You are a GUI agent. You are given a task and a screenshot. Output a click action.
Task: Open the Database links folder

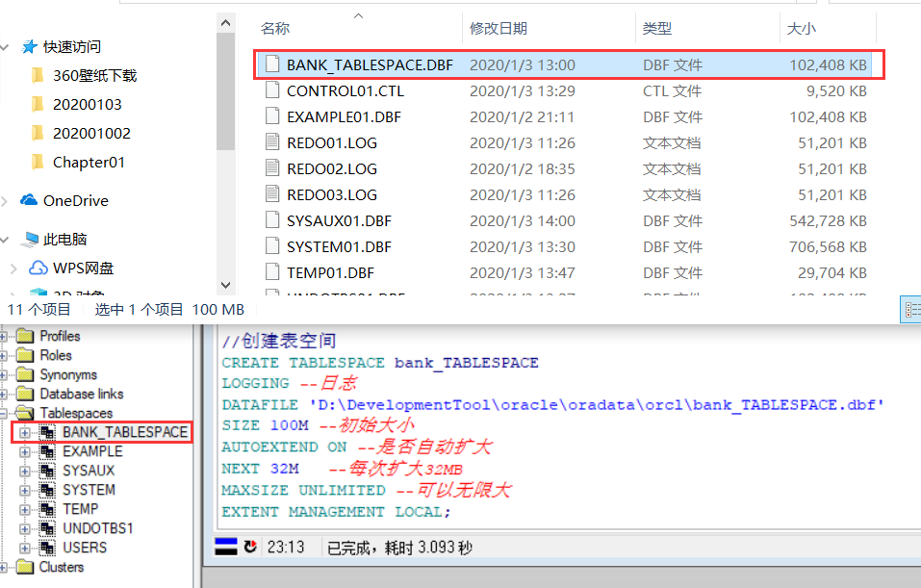point(82,394)
